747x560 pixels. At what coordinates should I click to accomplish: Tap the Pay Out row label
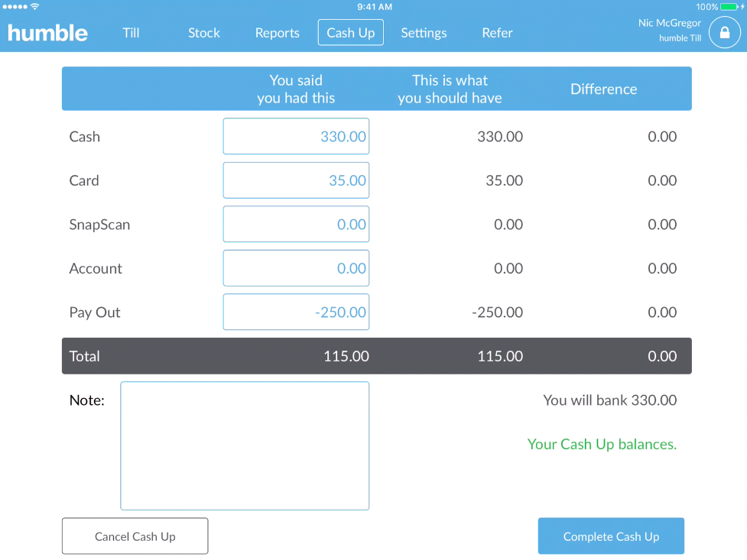pyautogui.click(x=94, y=312)
